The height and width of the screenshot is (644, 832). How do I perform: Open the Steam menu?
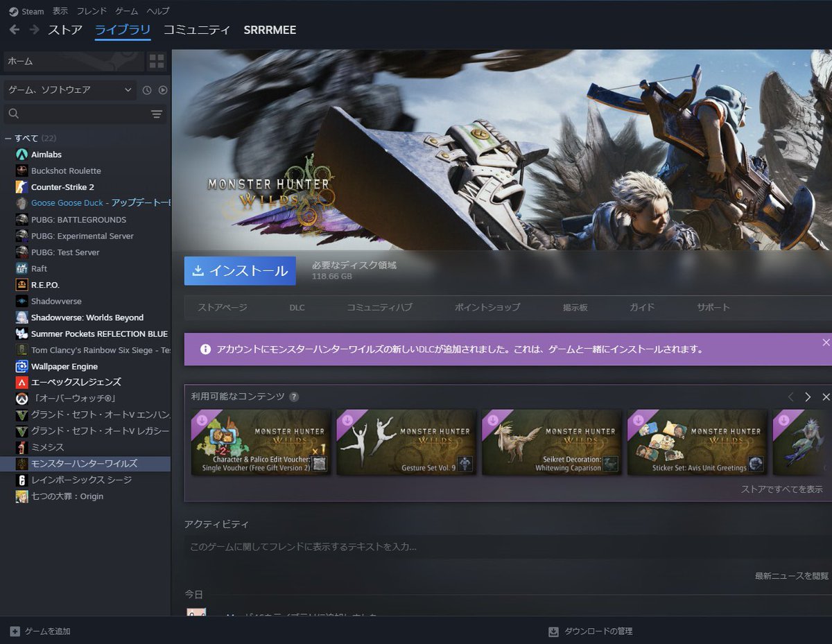pyautogui.click(x=33, y=11)
